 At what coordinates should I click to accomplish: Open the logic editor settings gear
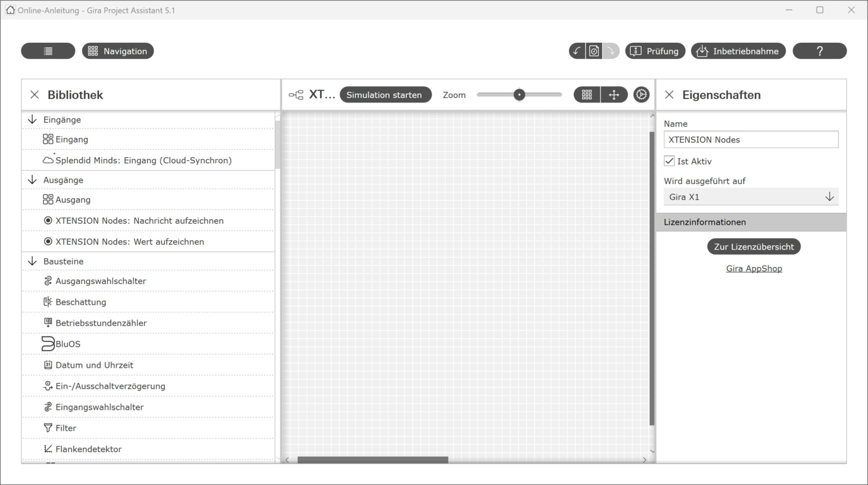(641, 94)
